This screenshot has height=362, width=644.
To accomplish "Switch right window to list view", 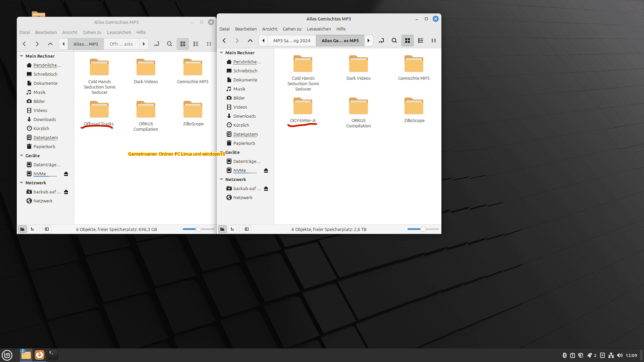I will [421, 41].
